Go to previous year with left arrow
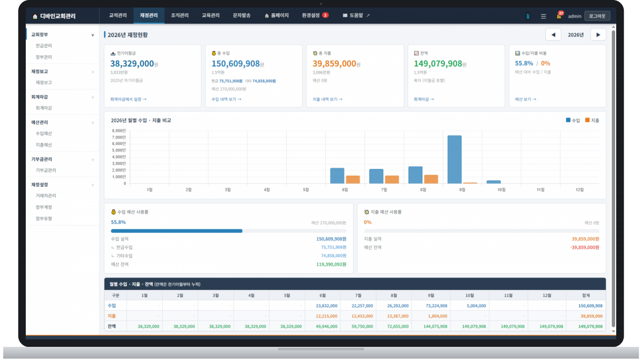 pos(553,35)
